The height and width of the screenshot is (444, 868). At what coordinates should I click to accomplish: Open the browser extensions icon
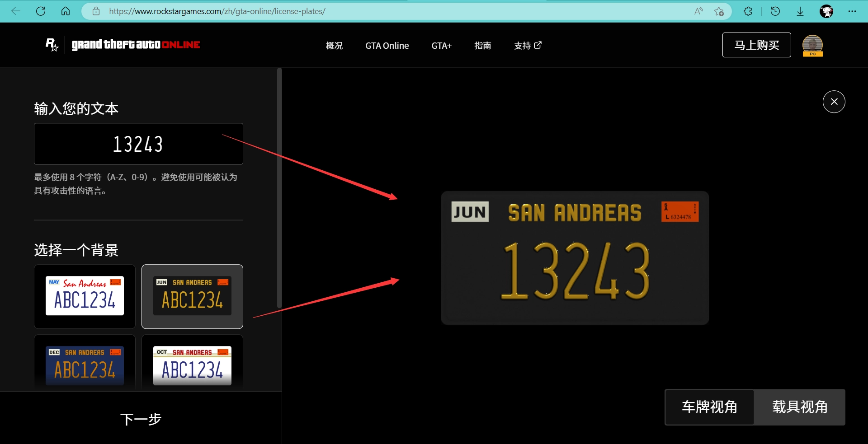point(748,11)
